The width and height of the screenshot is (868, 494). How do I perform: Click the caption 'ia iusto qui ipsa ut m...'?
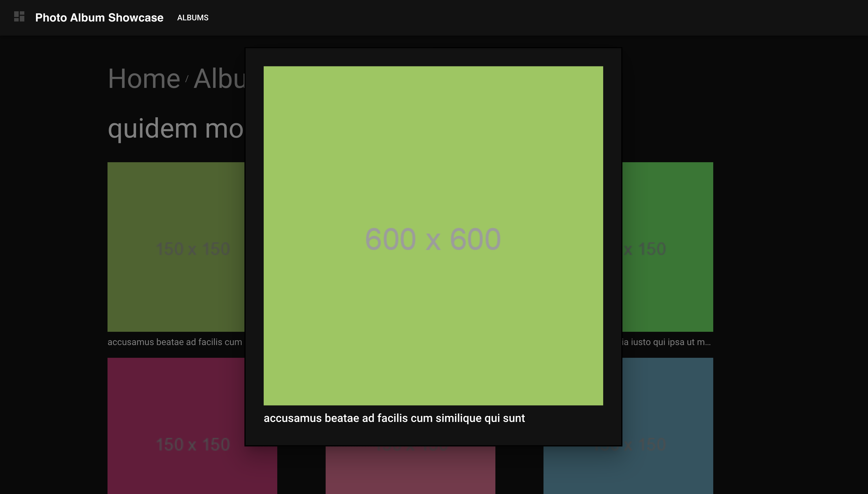(666, 342)
